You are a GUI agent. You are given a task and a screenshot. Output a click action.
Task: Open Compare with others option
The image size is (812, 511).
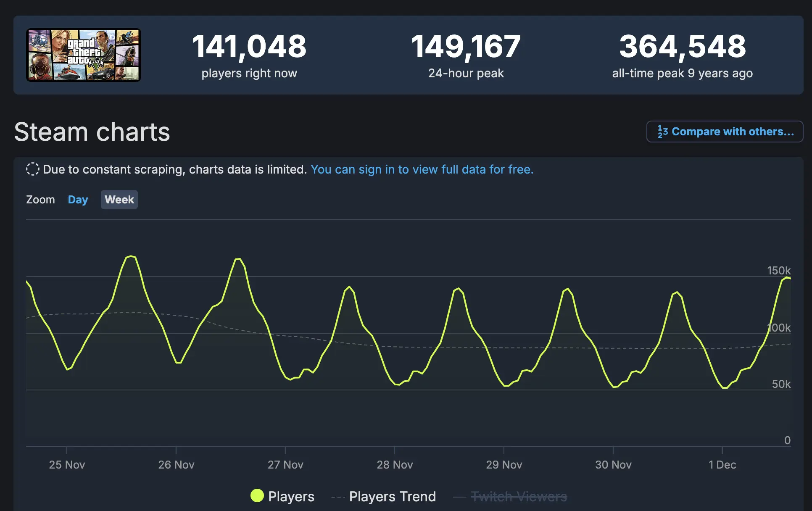(x=725, y=132)
